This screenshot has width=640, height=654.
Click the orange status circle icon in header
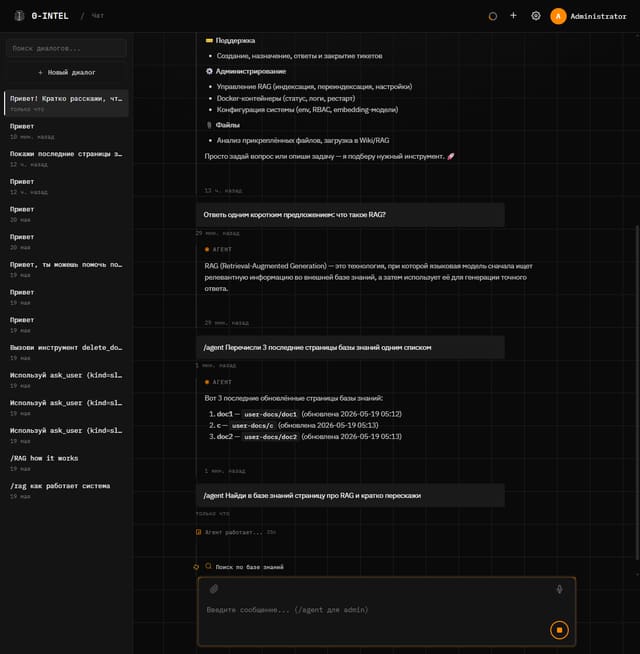point(493,16)
